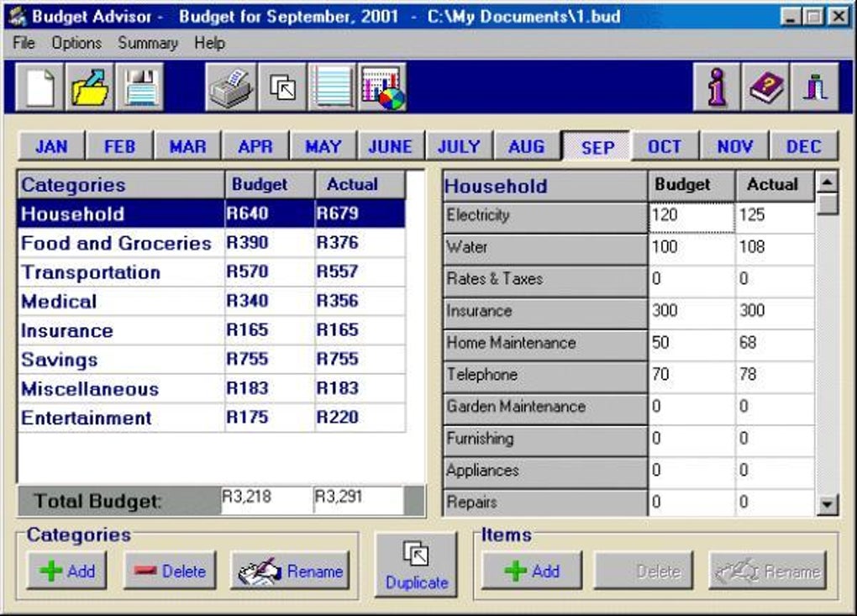Click Add button in Items group
Screen dimensions: 857x616
coord(532,571)
